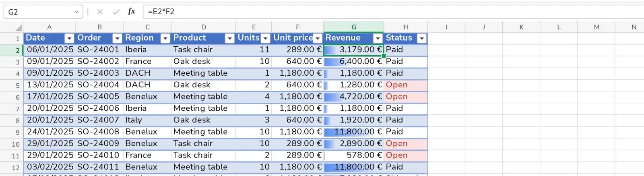Select Revenue cell 578.00 €

pos(354,155)
